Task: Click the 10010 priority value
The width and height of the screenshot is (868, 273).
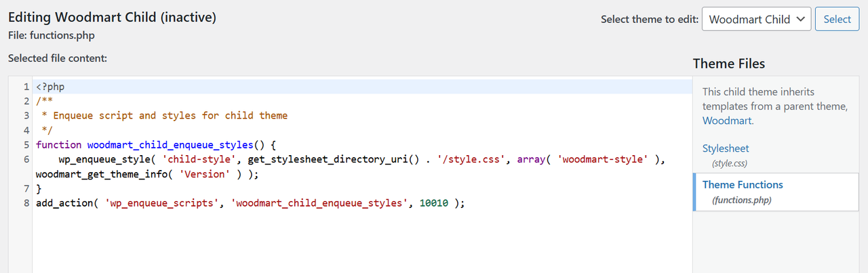Action: click(x=434, y=203)
